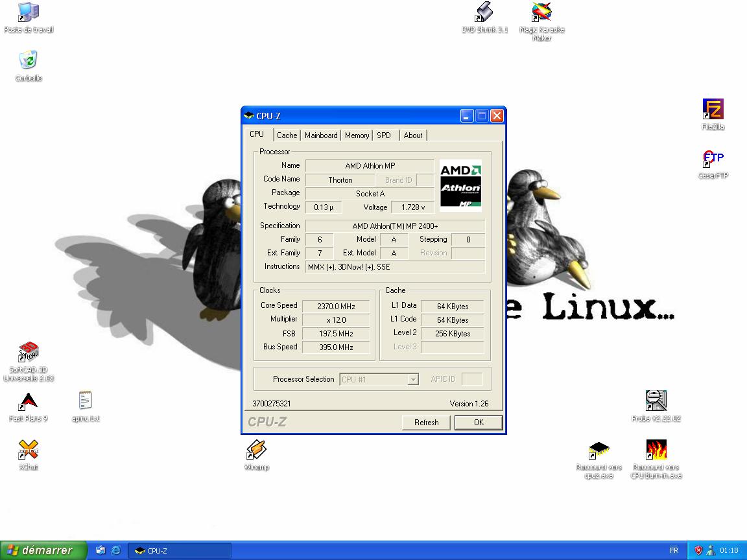The image size is (747, 560).
Task: Click FSB value 197.5 MHz
Action: pyautogui.click(x=336, y=333)
